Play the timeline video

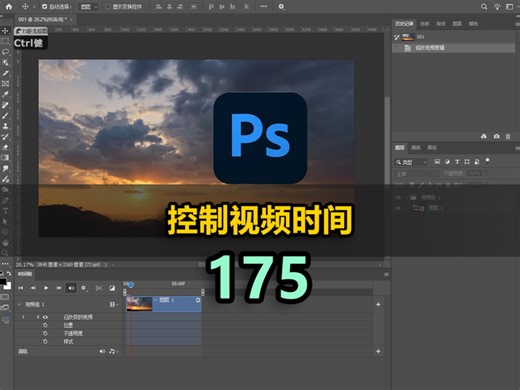pyautogui.click(x=46, y=288)
